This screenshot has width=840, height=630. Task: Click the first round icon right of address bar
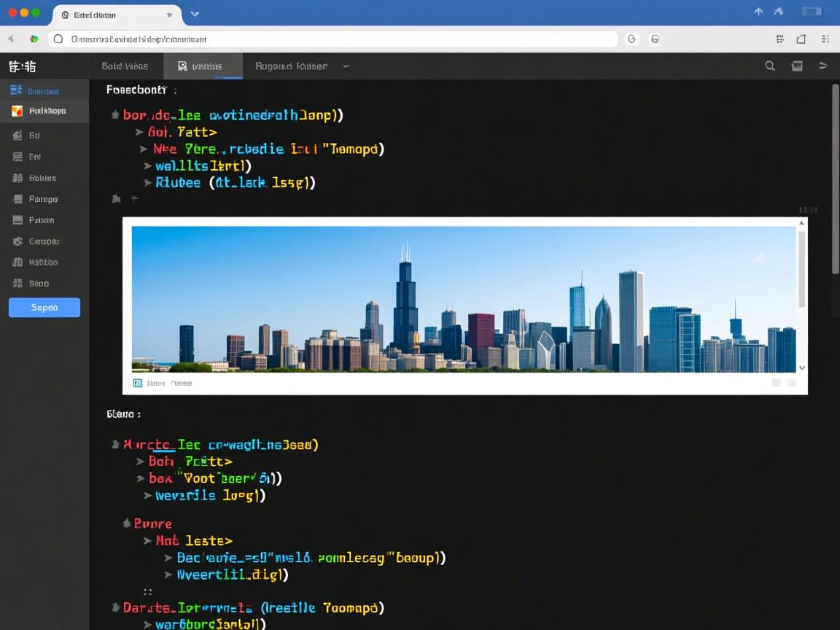(x=631, y=39)
